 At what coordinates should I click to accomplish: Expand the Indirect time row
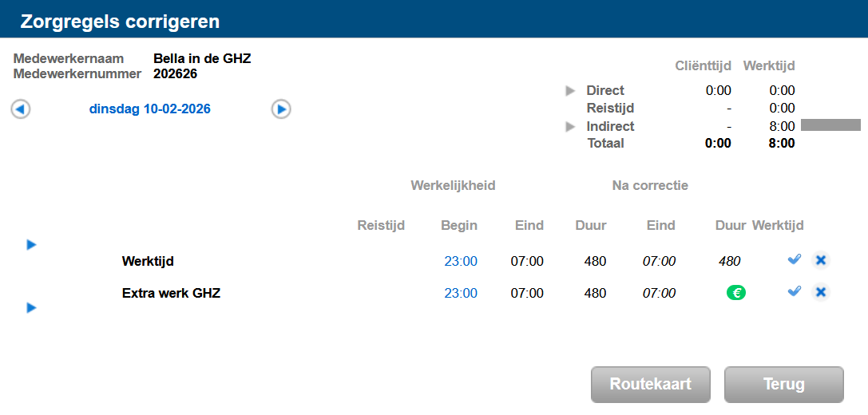tap(570, 126)
